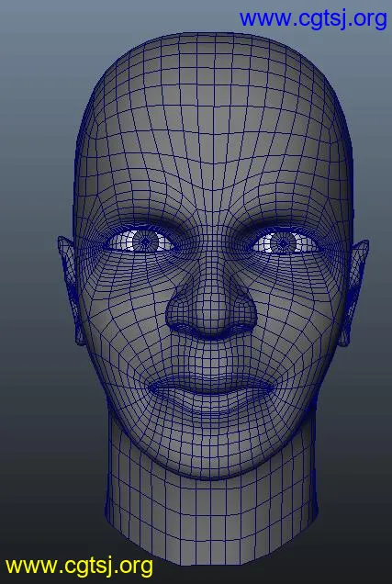Click the nose bridge between the eyes
392x584 pixels.
click(x=213, y=244)
